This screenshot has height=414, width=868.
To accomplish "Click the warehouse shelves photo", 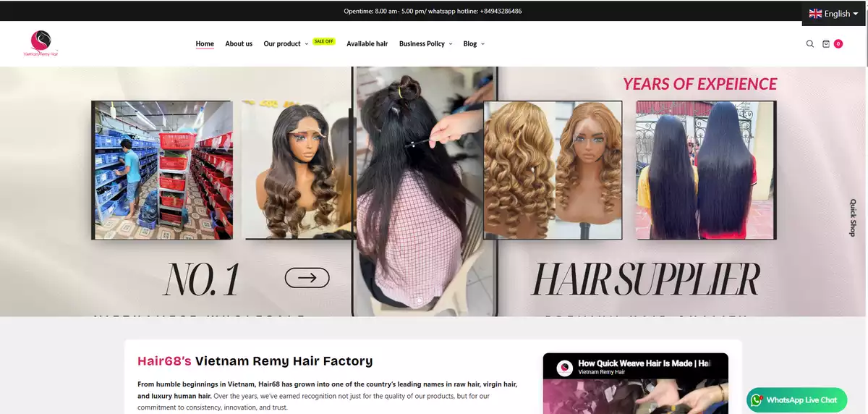I will pos(163,170).
